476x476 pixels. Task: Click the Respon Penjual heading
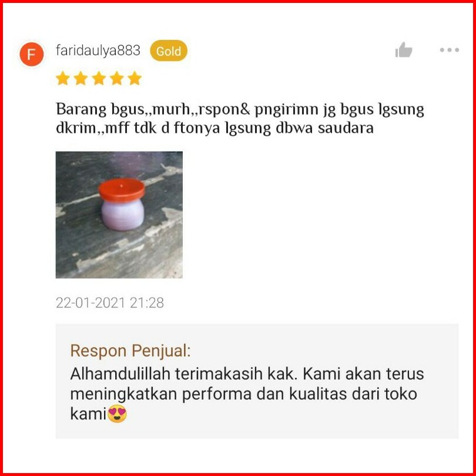coord(130,351)
